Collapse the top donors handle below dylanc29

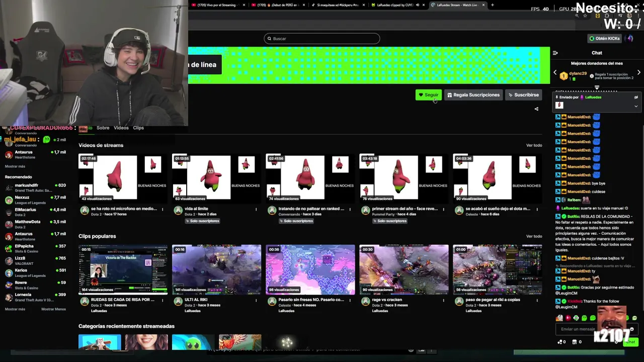[x=597, y=87]
